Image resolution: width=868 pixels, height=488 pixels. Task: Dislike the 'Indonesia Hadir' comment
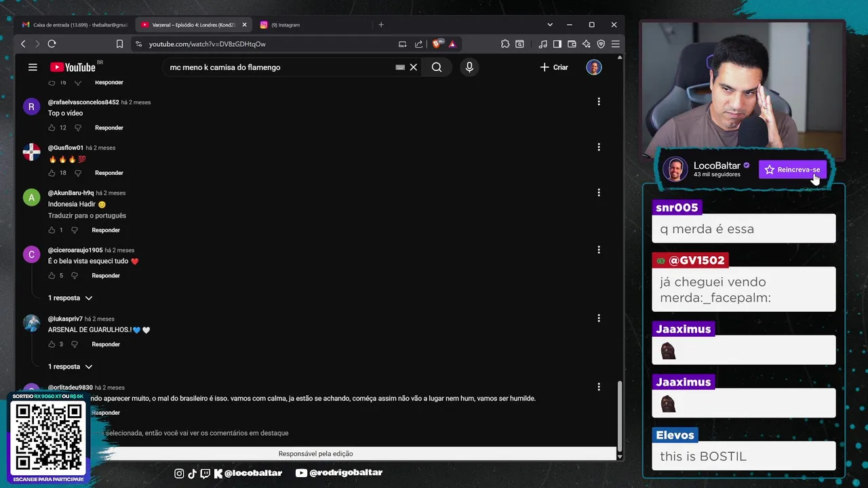click(75, 230)
